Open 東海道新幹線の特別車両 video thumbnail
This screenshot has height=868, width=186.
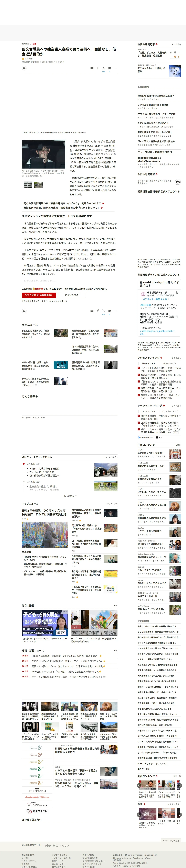94,623
